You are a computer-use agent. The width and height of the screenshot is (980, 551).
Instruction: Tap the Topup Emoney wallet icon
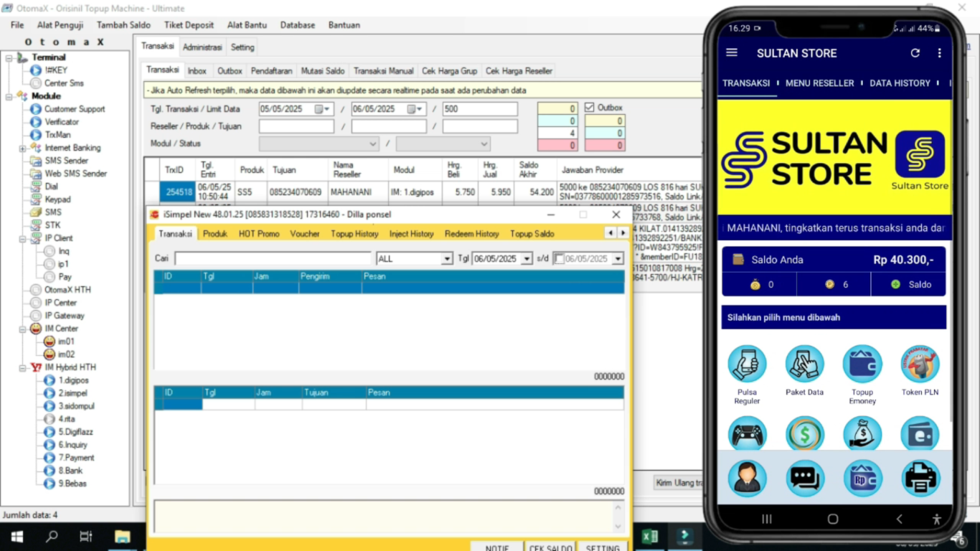(862, 364)
